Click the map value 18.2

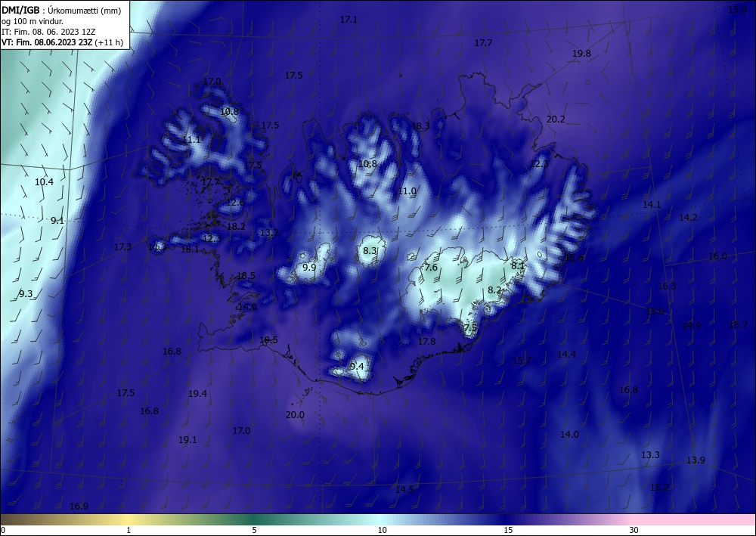point(236,227)
